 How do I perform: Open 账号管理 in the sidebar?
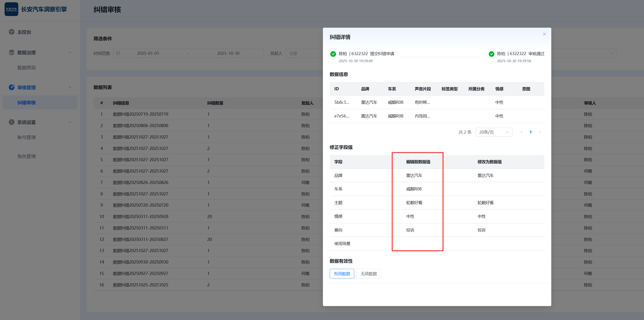[26, 137]
